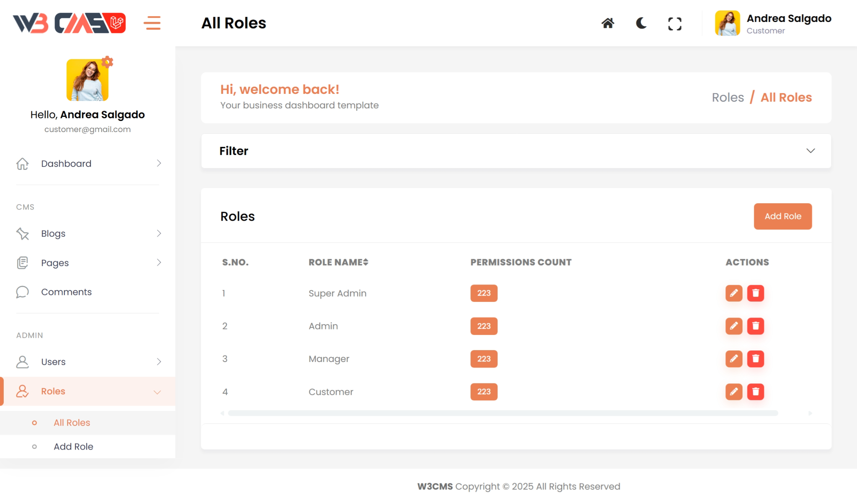
Task: Edit the Super Admin role
Action: pos(733,293)
